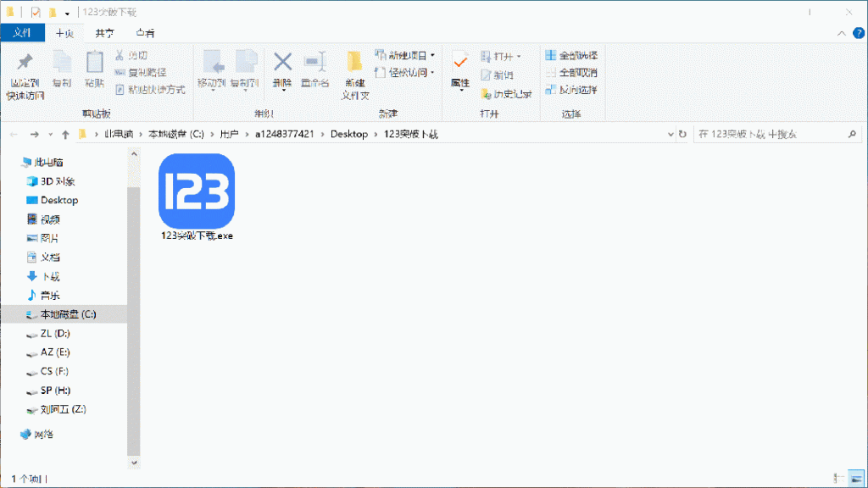Click the Local Disk (C:) breadcrumb segment
The height and width of the screenshot is (488, 868).
point(176,134)
